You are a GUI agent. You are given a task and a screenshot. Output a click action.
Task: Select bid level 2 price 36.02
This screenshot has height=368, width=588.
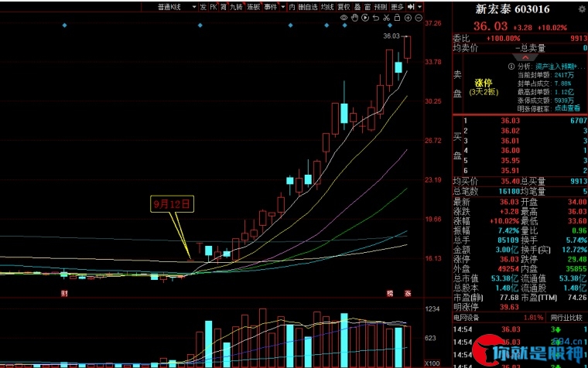coord(511,131)
